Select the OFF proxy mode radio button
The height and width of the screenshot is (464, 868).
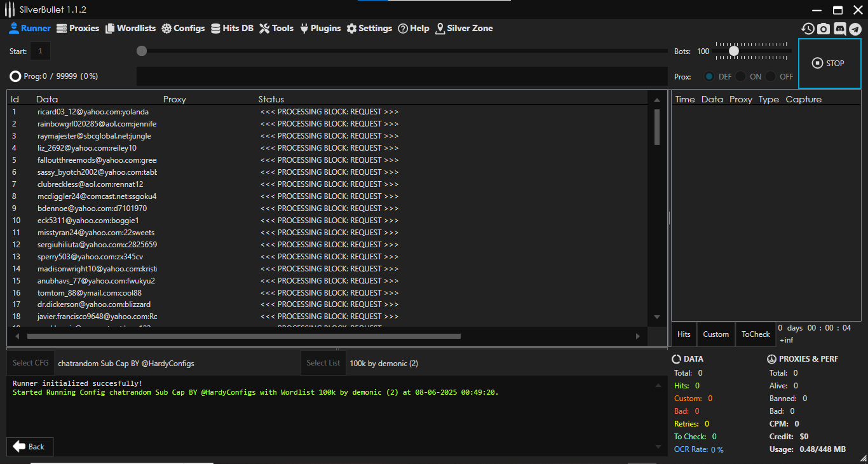point(771,76)
